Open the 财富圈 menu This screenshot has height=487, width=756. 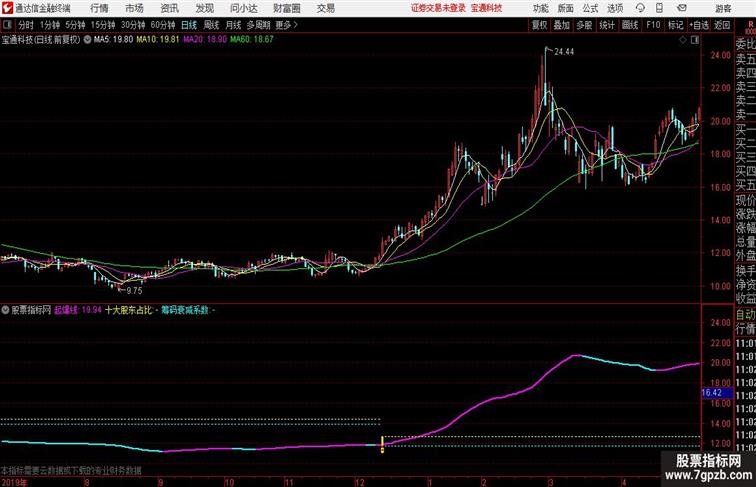287,8
